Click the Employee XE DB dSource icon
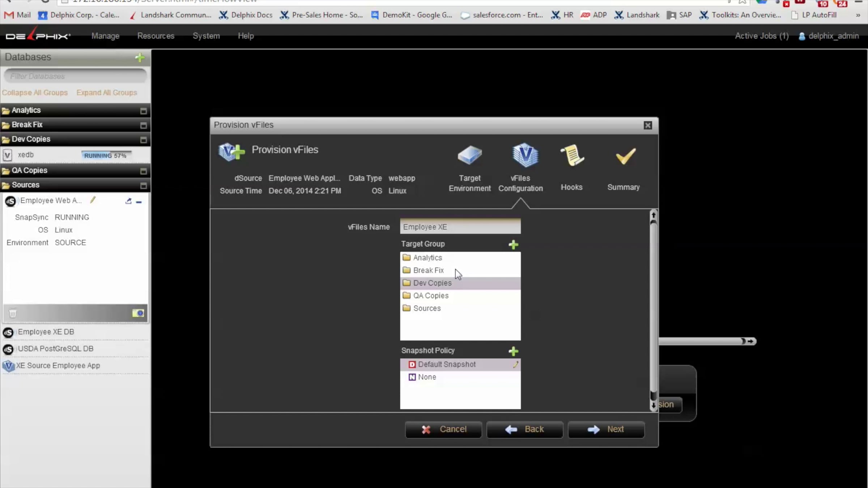868x488 pixels. 8,332
